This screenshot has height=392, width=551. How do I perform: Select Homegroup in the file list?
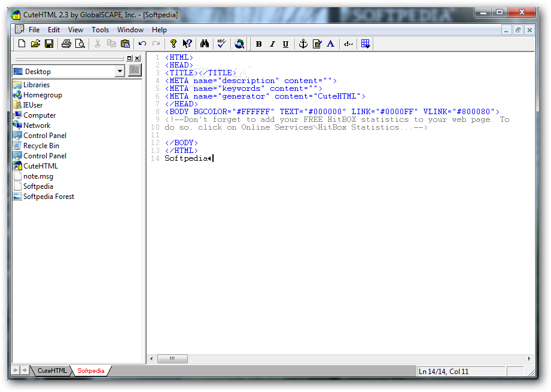tap(38, 95)
